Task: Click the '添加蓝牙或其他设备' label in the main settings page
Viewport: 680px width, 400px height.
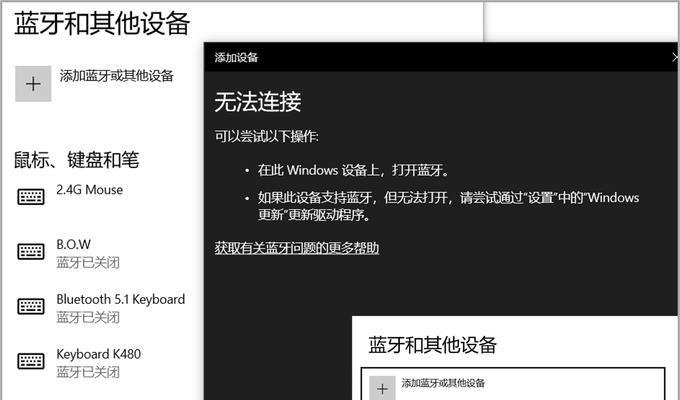Action: [x=117, y=76]
